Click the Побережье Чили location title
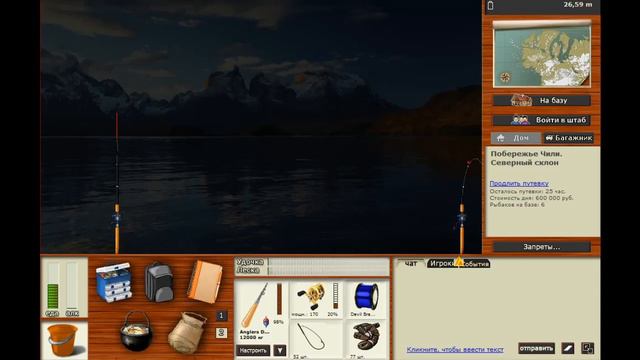 (526, 158)
